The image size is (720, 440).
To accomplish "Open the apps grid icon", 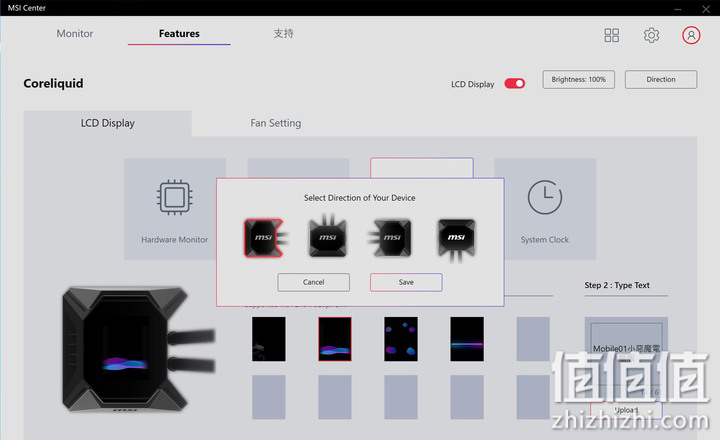I will (x=611, y=35).
